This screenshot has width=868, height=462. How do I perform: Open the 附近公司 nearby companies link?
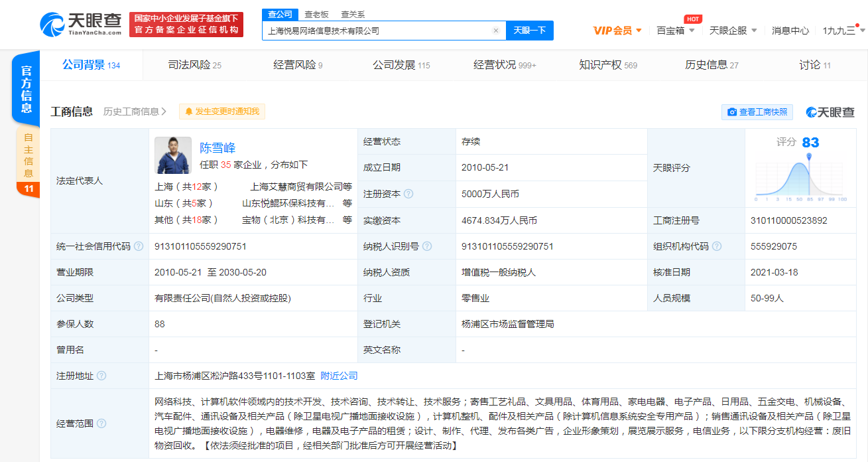[x=339, y=376]
